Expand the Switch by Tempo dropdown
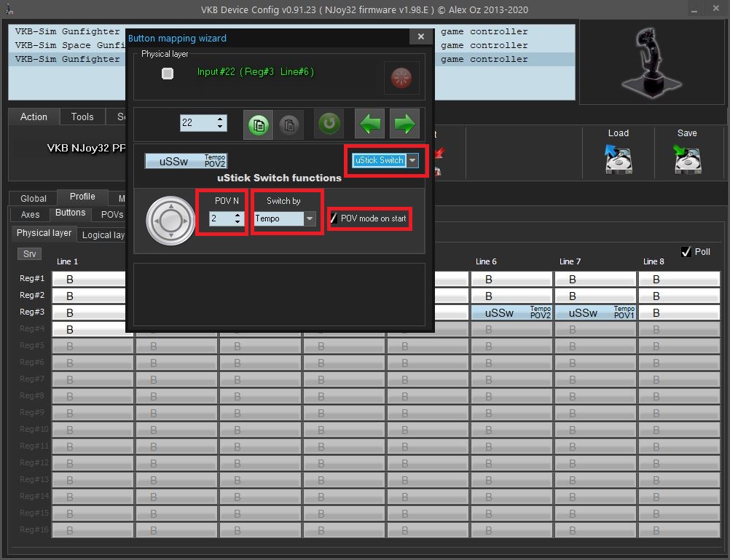 coord(310,218)
